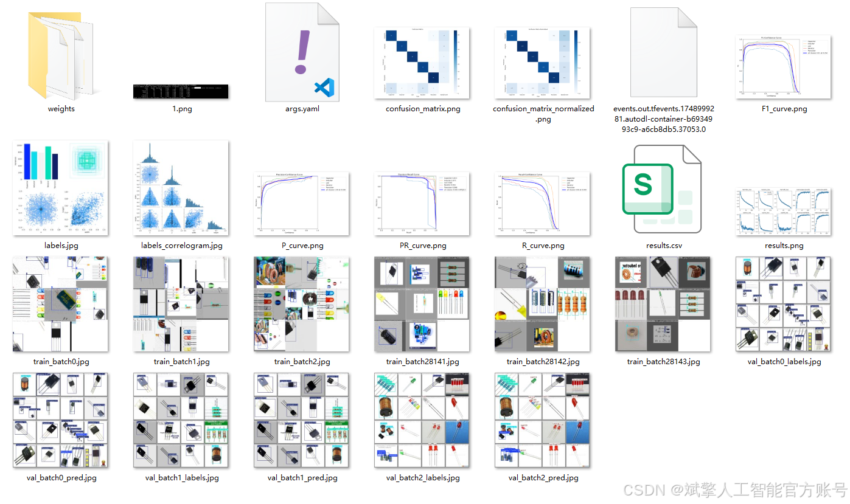The image size is (850, 504).
Task: Open confusion_matrix.png thumbnail
Action: 423,63
